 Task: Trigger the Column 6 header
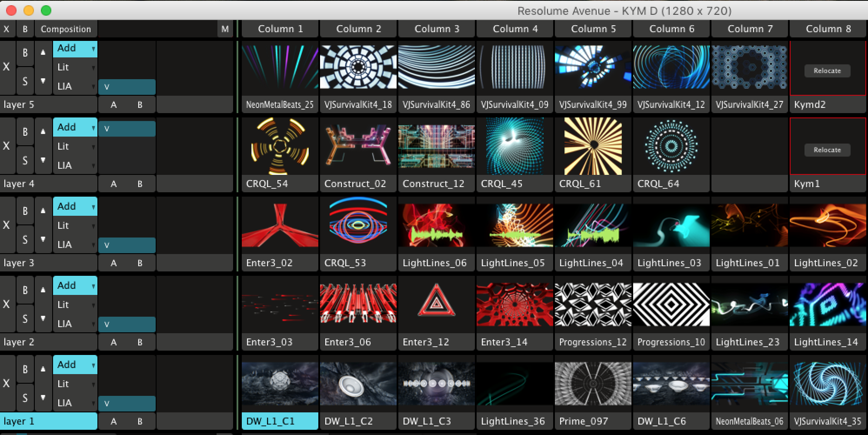tap(671, 29)
